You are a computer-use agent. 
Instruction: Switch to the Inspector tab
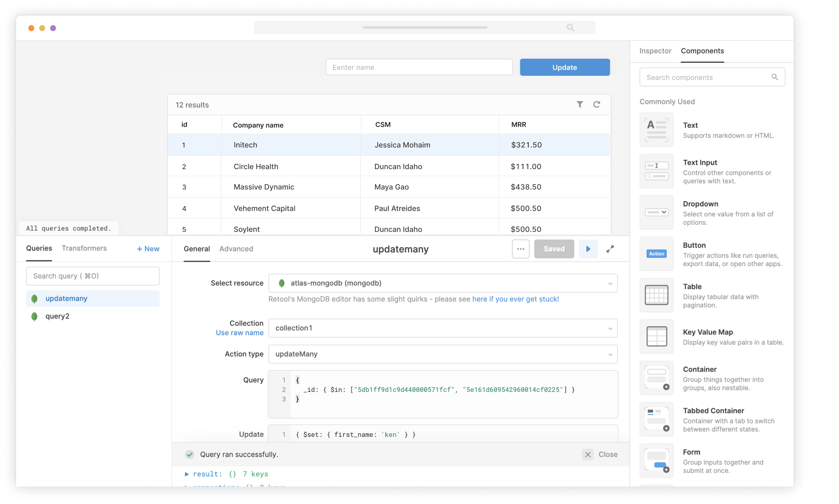click(x=656, y=51)
